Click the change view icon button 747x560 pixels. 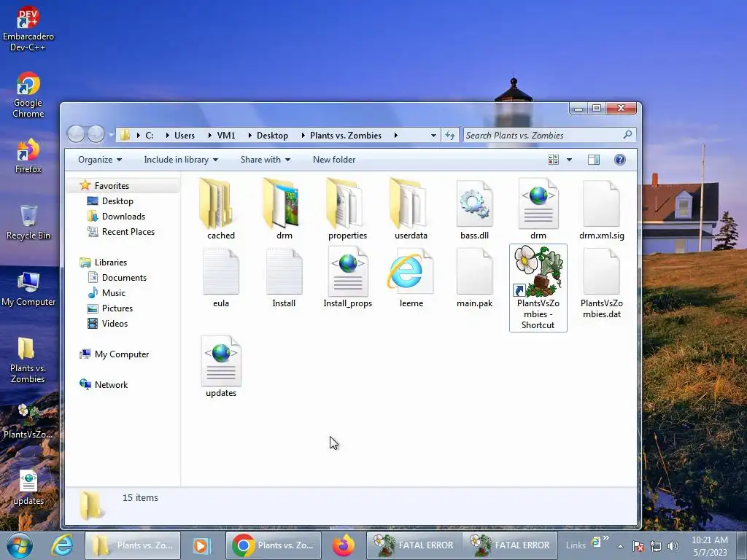[x=553, y=160]
